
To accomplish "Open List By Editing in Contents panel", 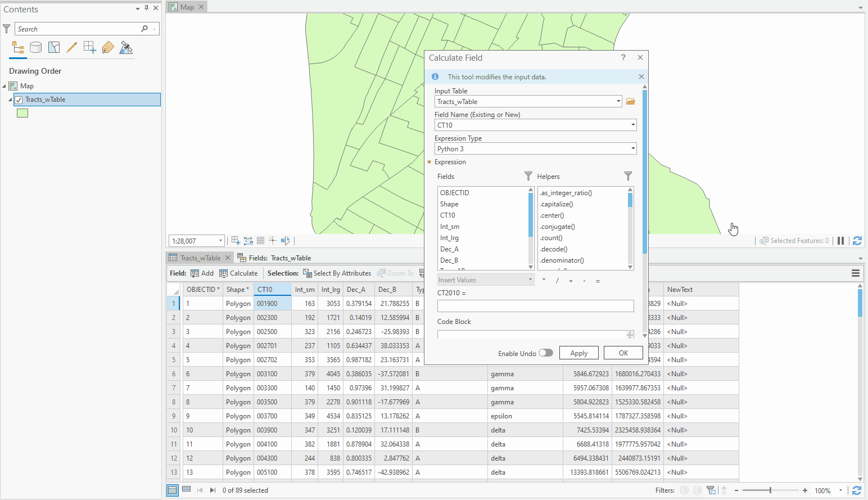I will 71,47.
